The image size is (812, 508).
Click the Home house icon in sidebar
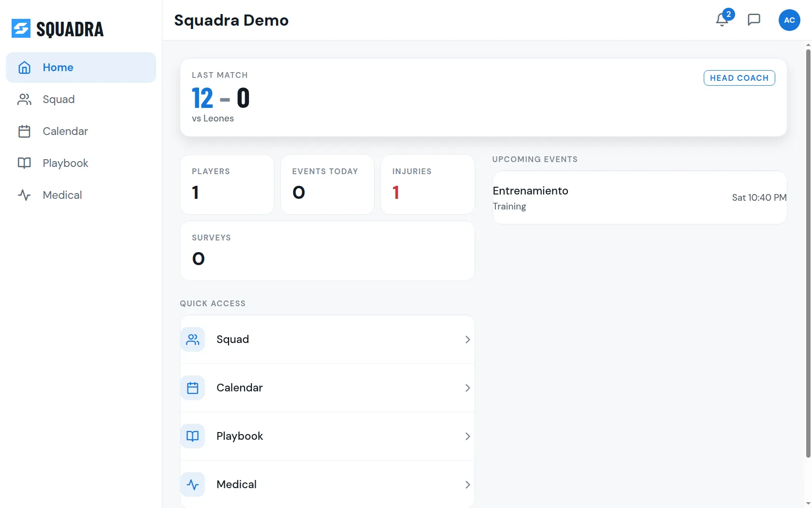[x=24, y=67]
